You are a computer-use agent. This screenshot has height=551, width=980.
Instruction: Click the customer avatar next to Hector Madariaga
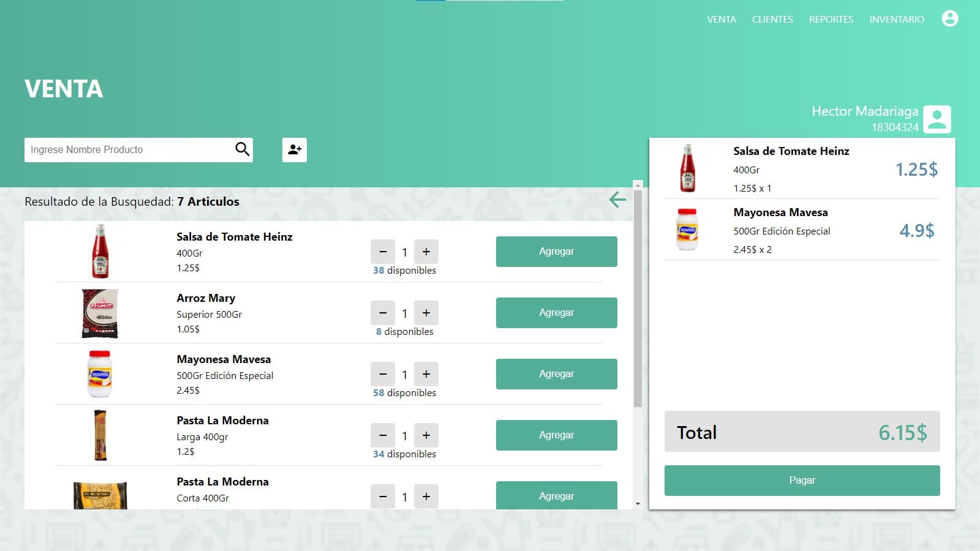pos(937,119)
